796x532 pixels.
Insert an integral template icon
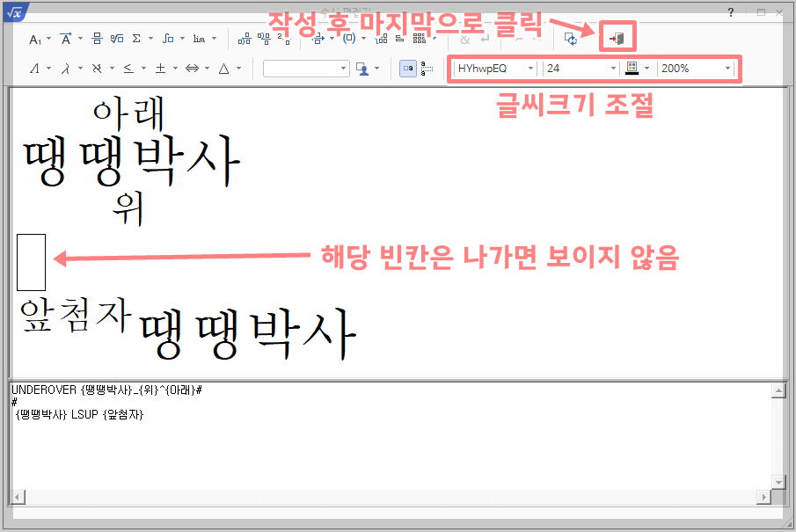(x=167, y=38)
